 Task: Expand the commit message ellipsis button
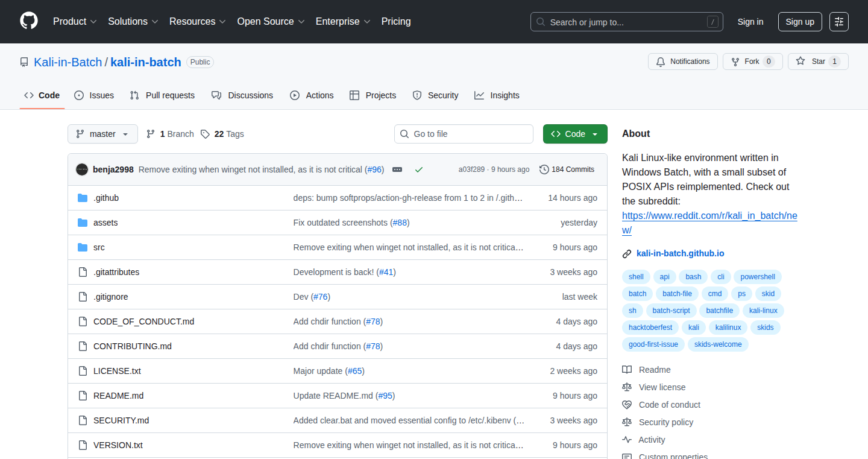point(397,169)
